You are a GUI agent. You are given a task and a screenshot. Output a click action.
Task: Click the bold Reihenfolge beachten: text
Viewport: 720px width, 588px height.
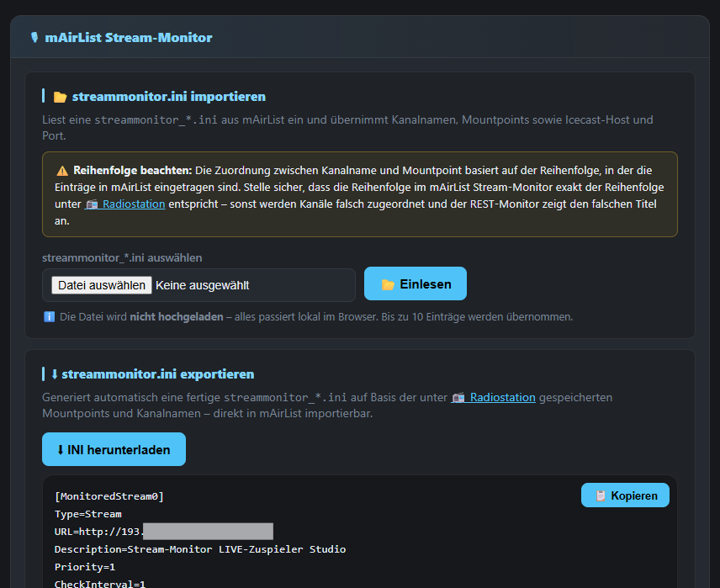click(x=133, y=171)
